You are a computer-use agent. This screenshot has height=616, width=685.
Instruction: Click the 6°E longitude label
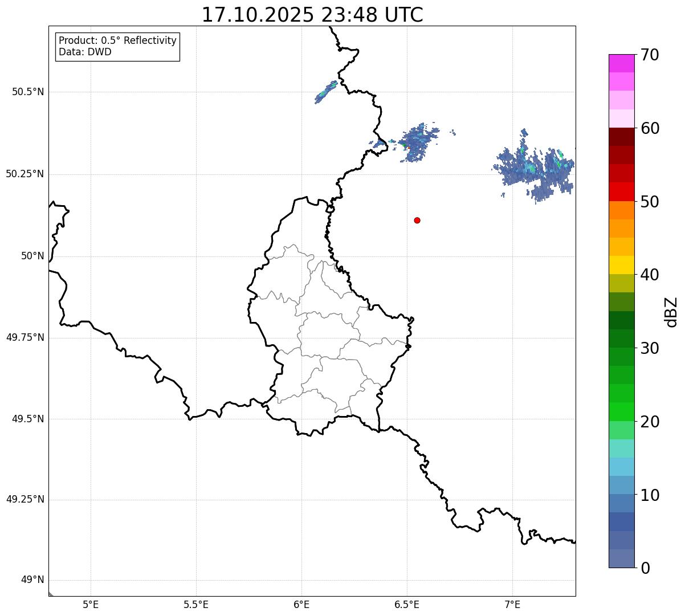[301, 604]
